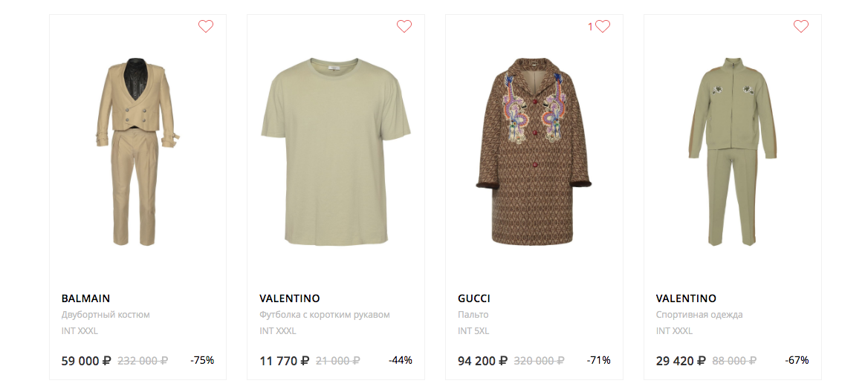
Task: Click the INT 5XL size label
Action: [x=473, y=331]
